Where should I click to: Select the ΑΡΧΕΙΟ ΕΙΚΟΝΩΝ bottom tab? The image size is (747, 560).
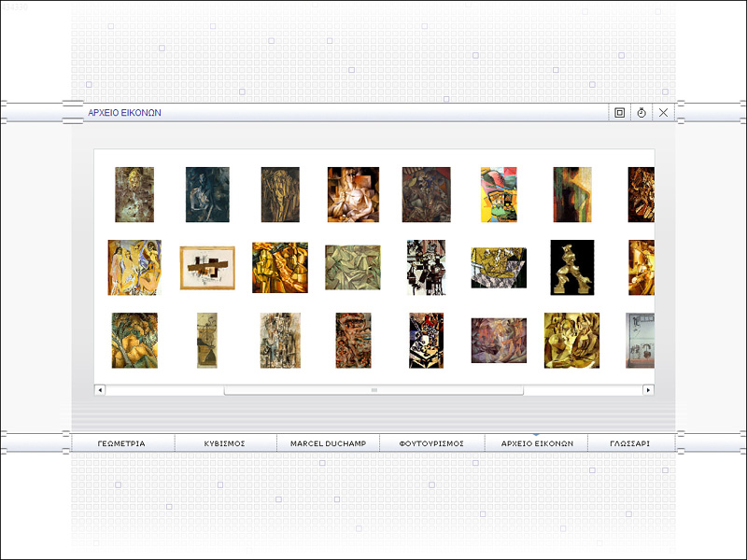[537, 443]
